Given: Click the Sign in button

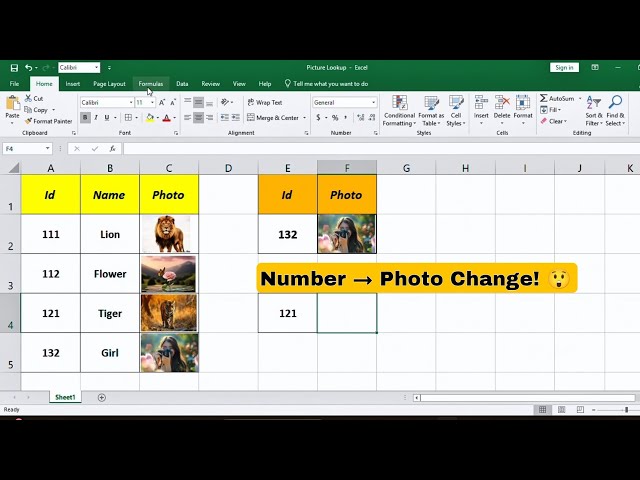Looking at the screenshot, I should click(x=564, y=67).
